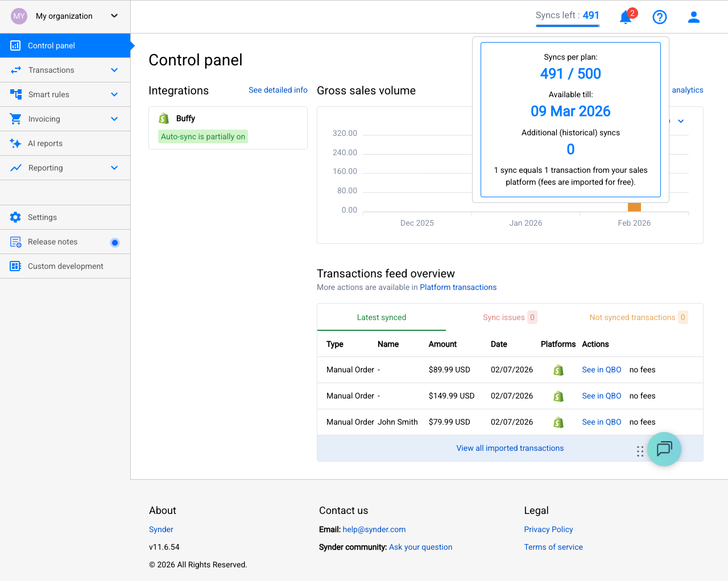This screenshot has height=581, width=728.
Task: Open the help question mark icon
Action: coord(659,17)
